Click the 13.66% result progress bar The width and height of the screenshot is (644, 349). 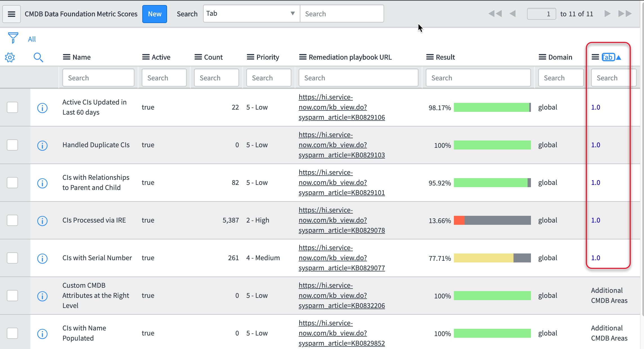pyautogui.click(x=492, y=220)
